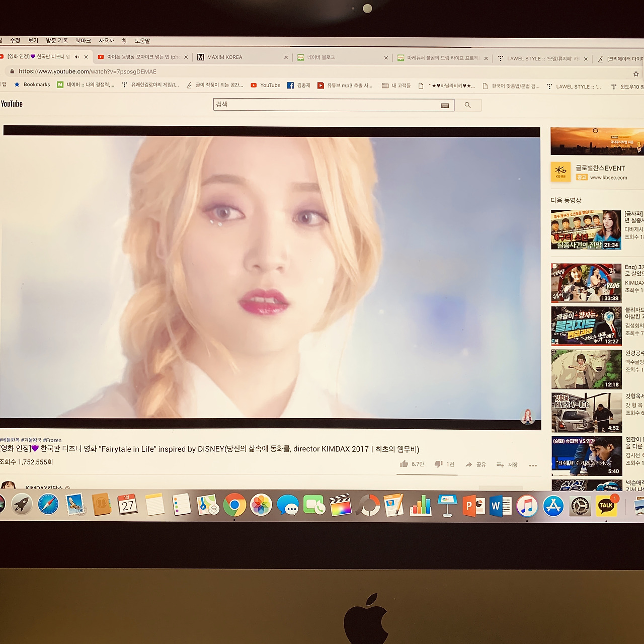Open the Maps app in the dock
644x644 pixels.
pos(207,505)
